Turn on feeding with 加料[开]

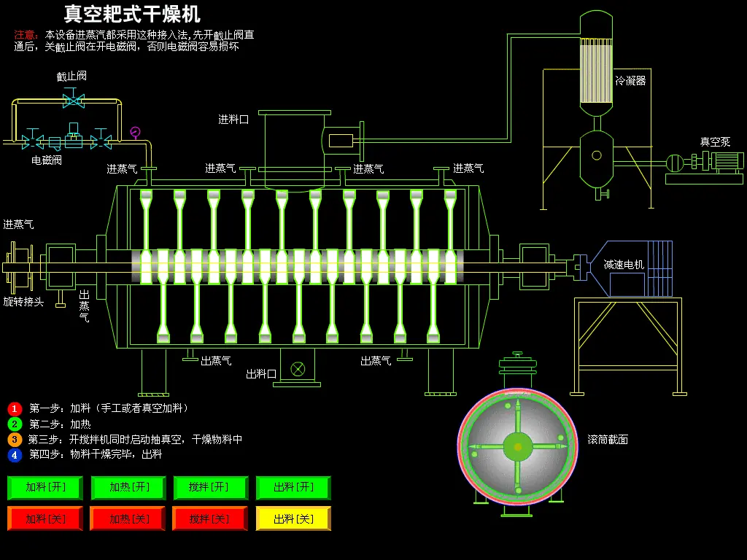click(x=45, y=488)
